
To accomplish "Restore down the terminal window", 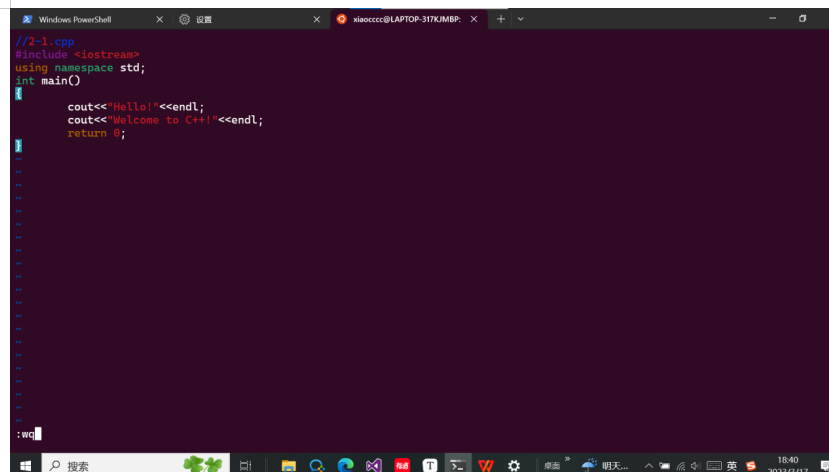I will coord(803,18).
